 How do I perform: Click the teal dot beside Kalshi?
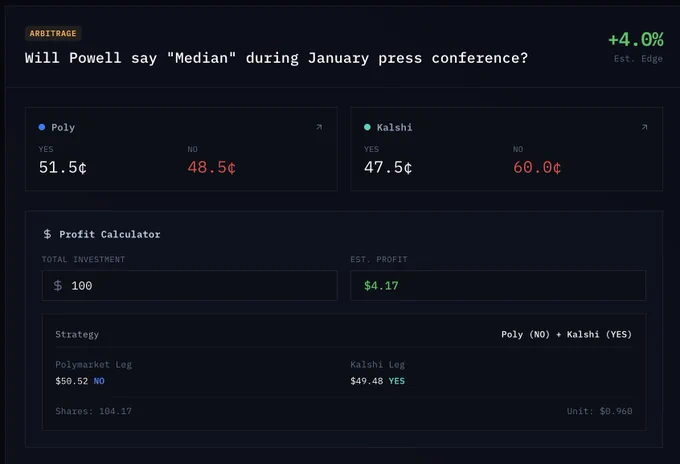click(x=367, y=127)
